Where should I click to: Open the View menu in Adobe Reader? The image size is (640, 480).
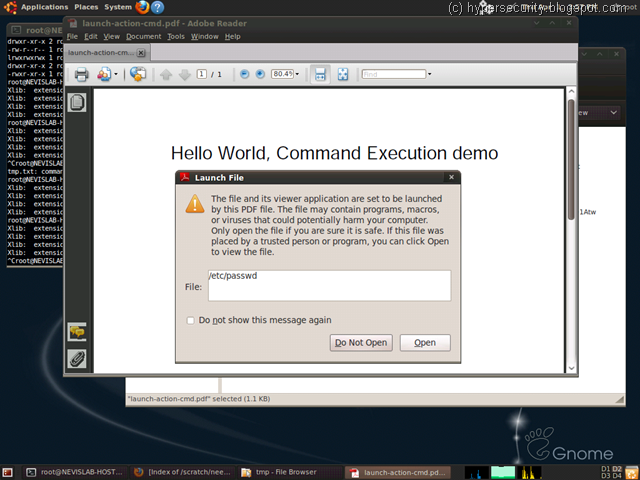point(111,37)
